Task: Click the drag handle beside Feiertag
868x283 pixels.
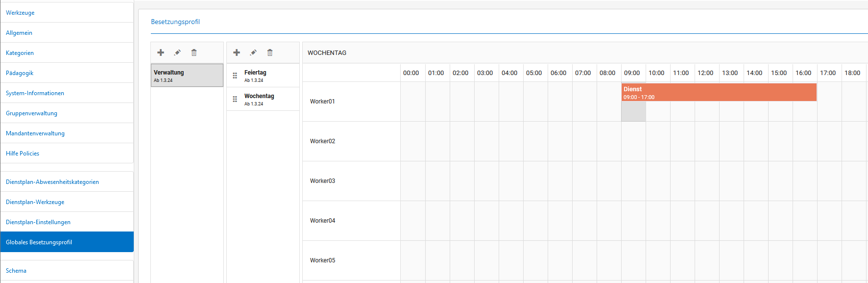Action: click(235, 76)
